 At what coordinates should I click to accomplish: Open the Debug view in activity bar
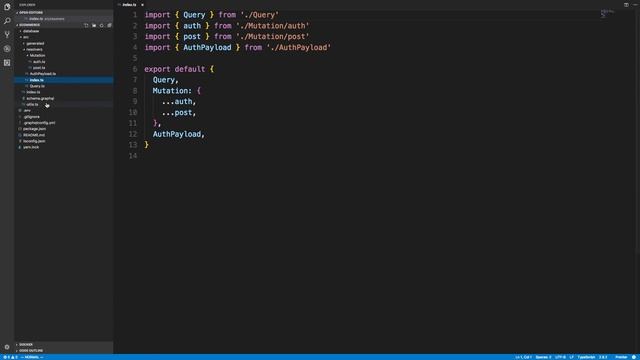click(x=7, y=49)
